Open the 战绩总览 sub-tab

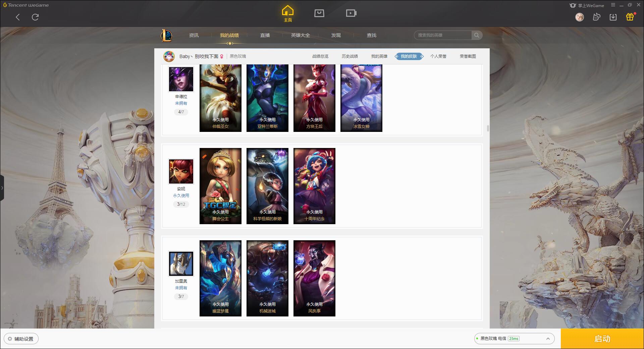[320, 56]
